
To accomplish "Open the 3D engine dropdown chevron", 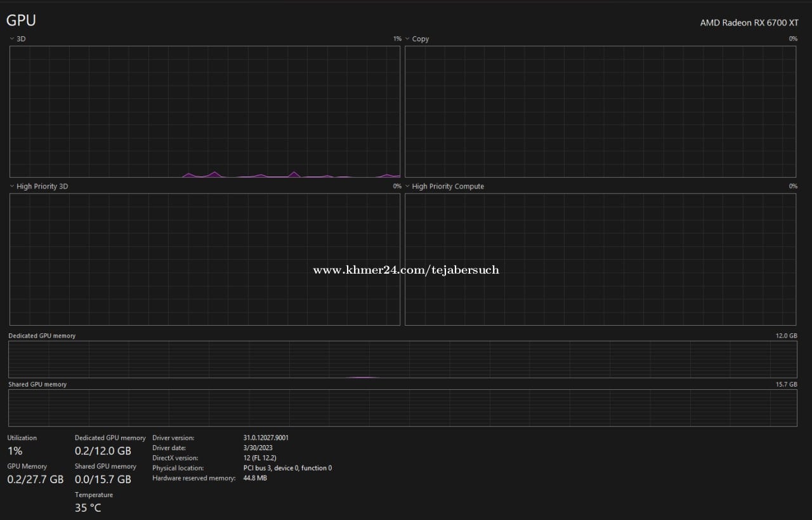I will coord(12,39).
